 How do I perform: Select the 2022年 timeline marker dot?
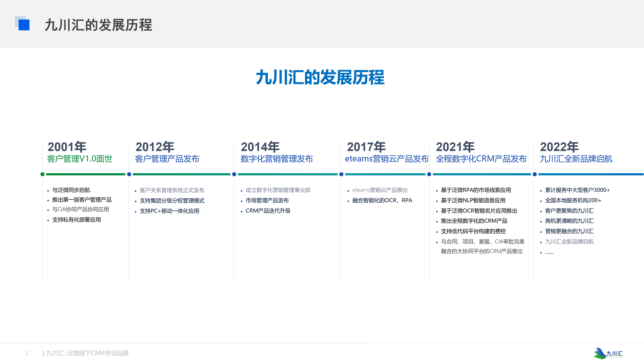535,174
